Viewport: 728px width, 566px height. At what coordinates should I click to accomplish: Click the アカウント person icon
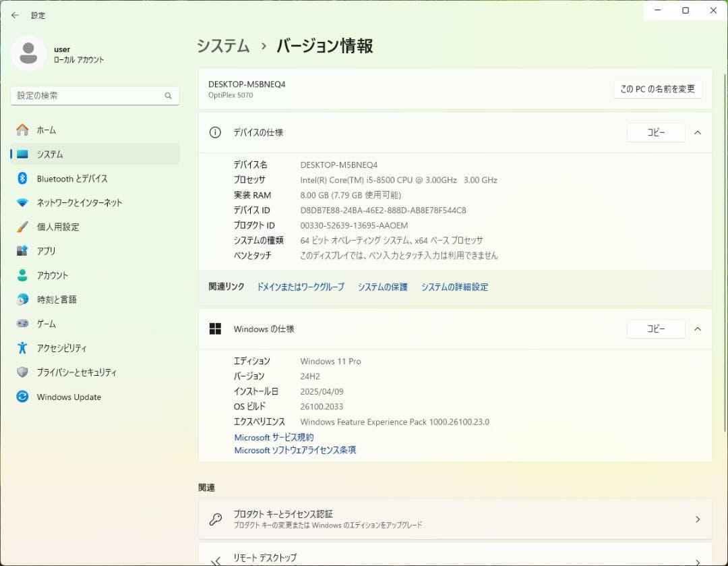22,275
